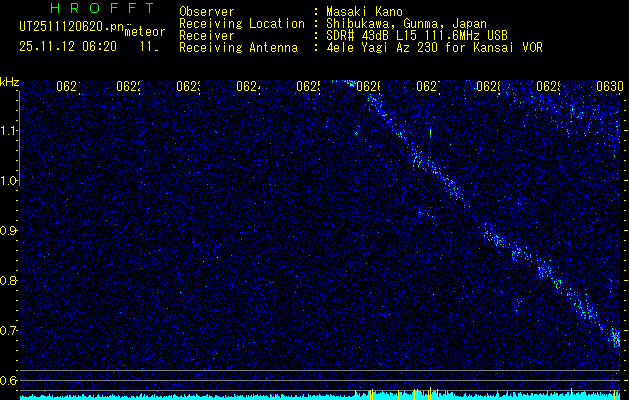
Task: Click the 1.1 kHz frequency axis label
Action: tap(9, 131)
